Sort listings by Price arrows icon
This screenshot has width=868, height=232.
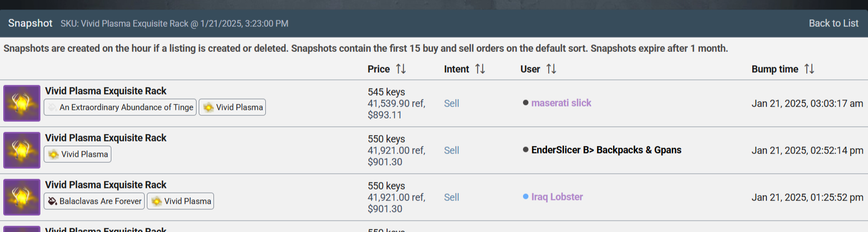401,69
